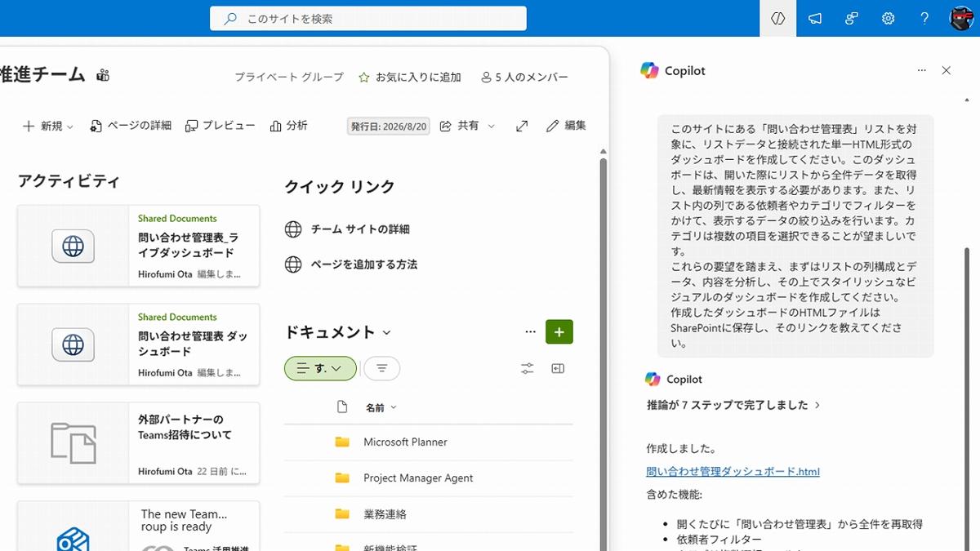The width and height of the screenshot is (980, 551).
Task: Open the Copilot pane more options ellipsis
Action: pyautogui.click(x=921, y=71)
